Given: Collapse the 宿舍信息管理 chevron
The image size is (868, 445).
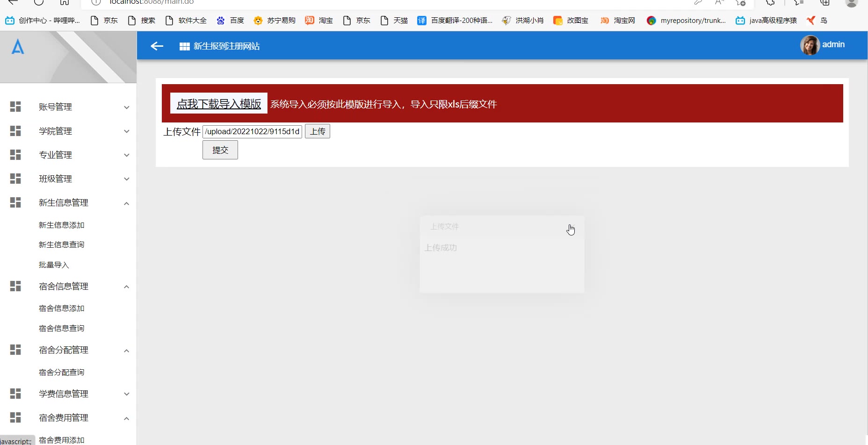Looking at the screenshot, I should coord(126,287).
